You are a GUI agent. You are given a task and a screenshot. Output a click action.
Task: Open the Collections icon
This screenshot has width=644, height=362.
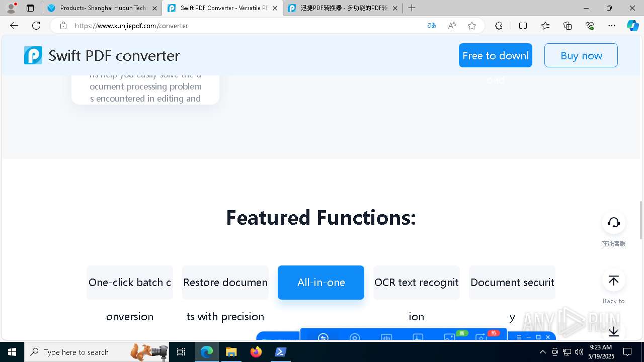568,26
